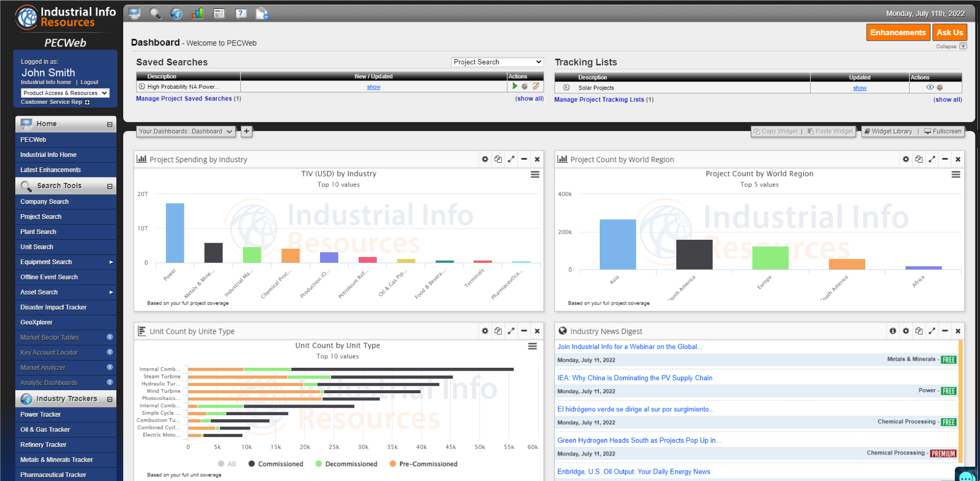Open the Widget Library
This screenshot has height=481, width=980.
(888, 131)
